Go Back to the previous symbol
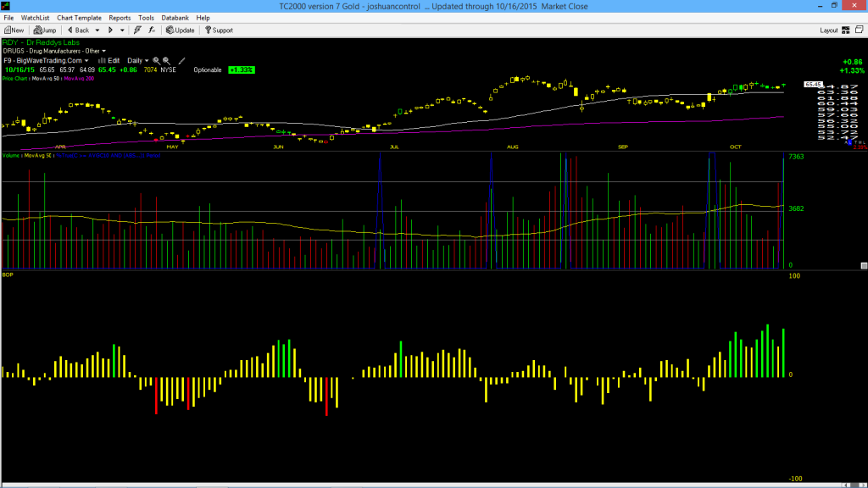Screen dimensions: 868x488 pyautogui.click(x=79, y=30)
